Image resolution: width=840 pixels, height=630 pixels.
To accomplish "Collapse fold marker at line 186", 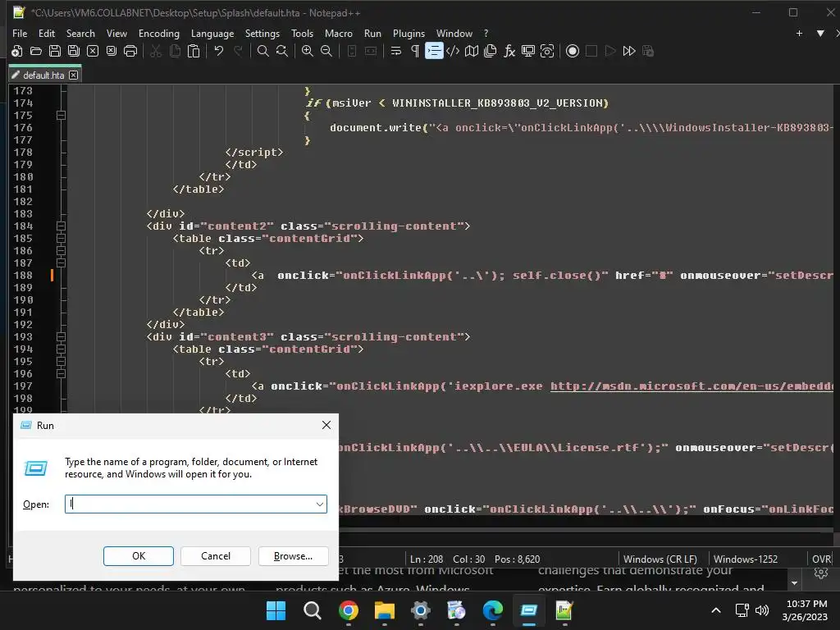I will coord(61,251).
